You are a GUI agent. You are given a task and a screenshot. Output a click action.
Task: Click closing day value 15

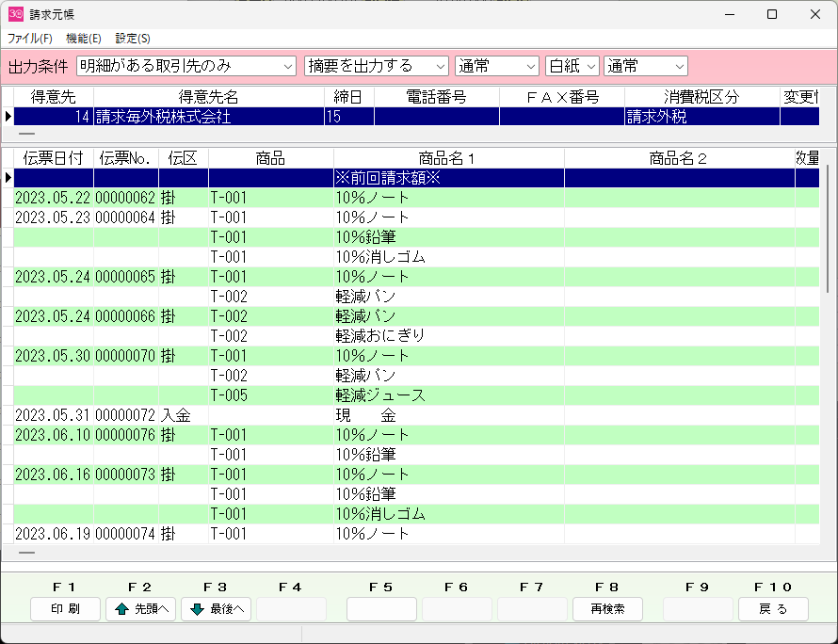[348, 117]
